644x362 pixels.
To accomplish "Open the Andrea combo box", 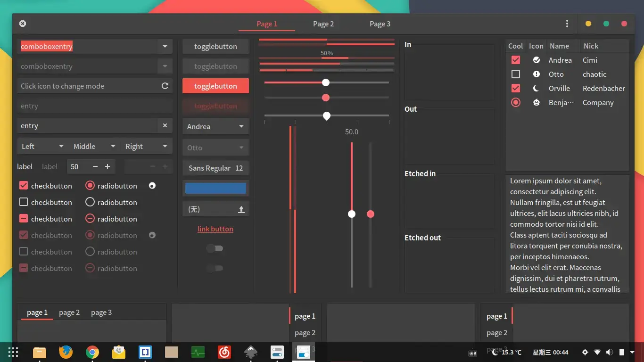I will [x=215, y=126].
